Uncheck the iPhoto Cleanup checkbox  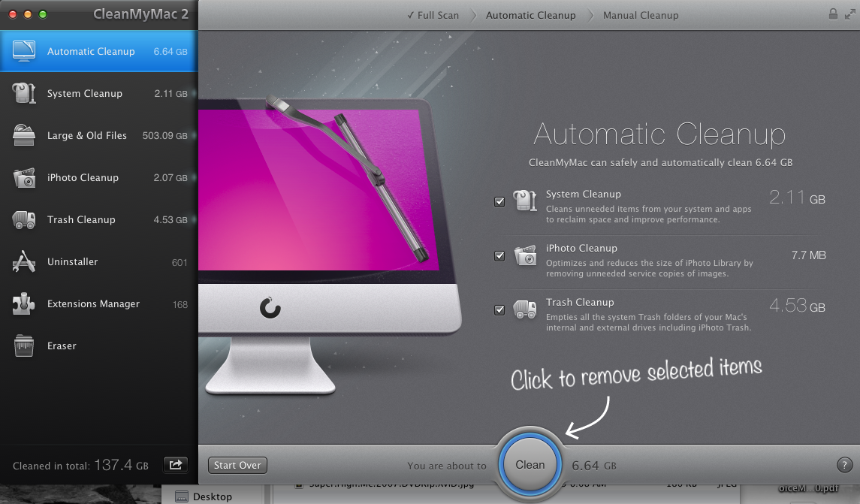(499, 255)
